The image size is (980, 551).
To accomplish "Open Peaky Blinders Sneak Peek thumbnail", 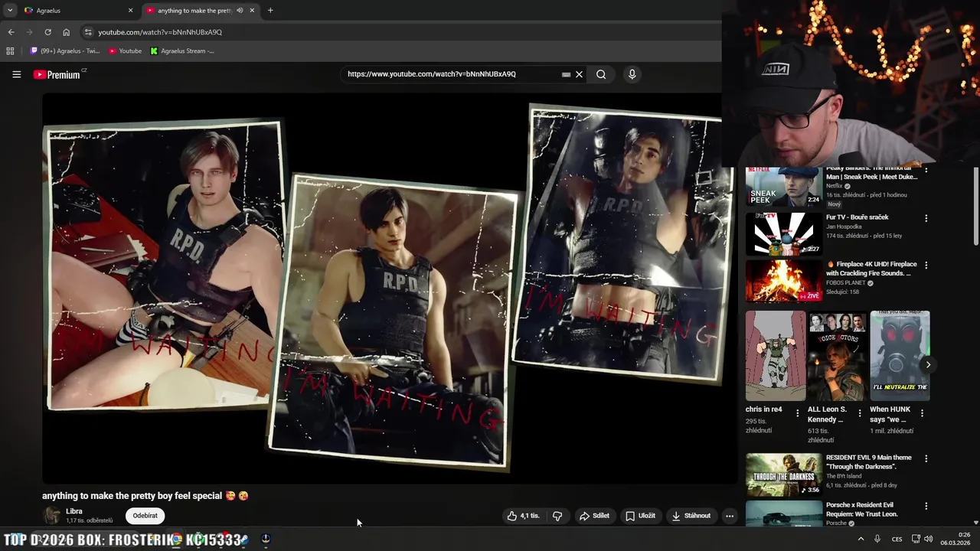I will click(x=784, y=186).
